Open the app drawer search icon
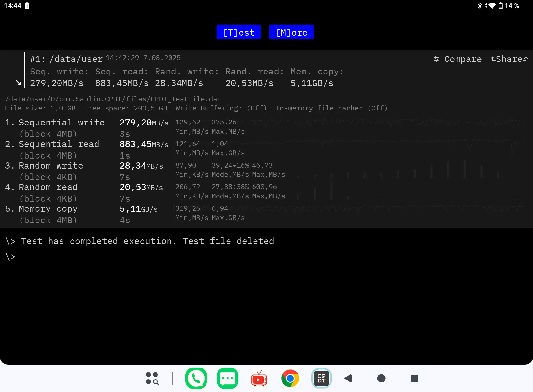The image size is (533, 392). (x=152, y=378)
